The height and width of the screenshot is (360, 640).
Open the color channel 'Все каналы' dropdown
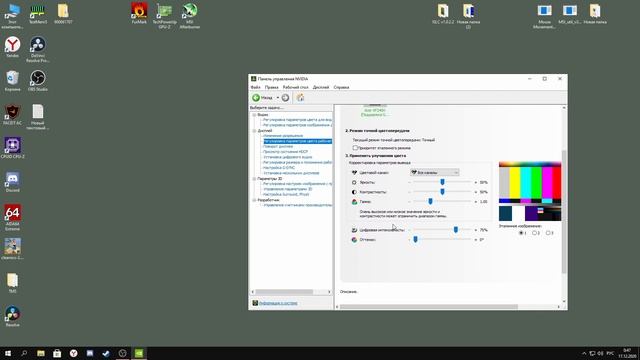click(434, 173)
